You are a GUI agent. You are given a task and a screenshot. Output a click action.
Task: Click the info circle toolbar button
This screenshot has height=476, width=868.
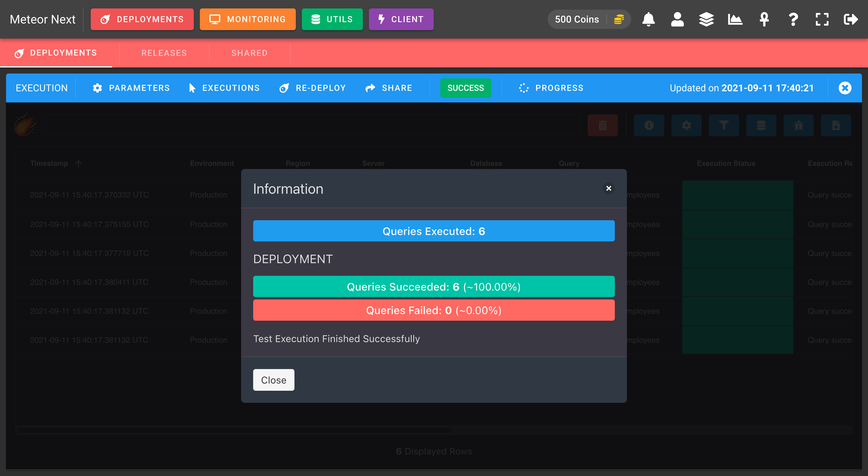click(649, 125)
